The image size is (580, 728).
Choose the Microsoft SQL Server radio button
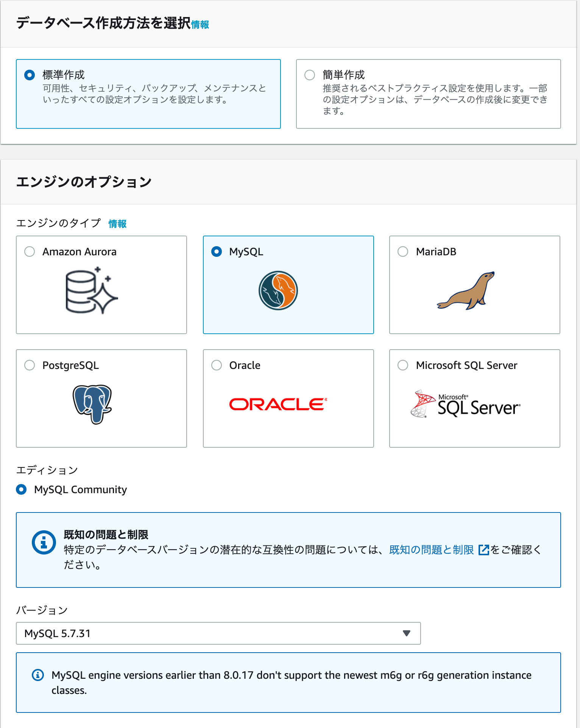403,365
